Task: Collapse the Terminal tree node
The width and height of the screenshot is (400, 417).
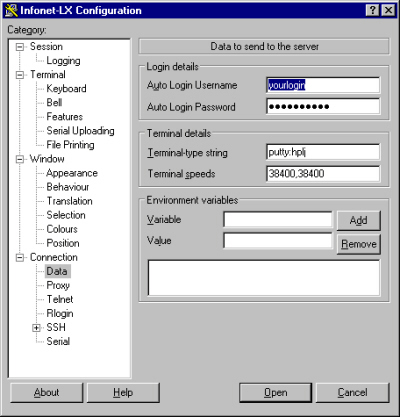Action: [20, 75]
